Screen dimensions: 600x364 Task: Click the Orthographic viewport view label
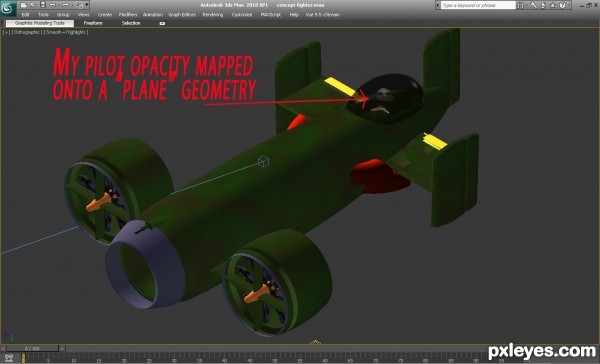(x=27, y=32)
